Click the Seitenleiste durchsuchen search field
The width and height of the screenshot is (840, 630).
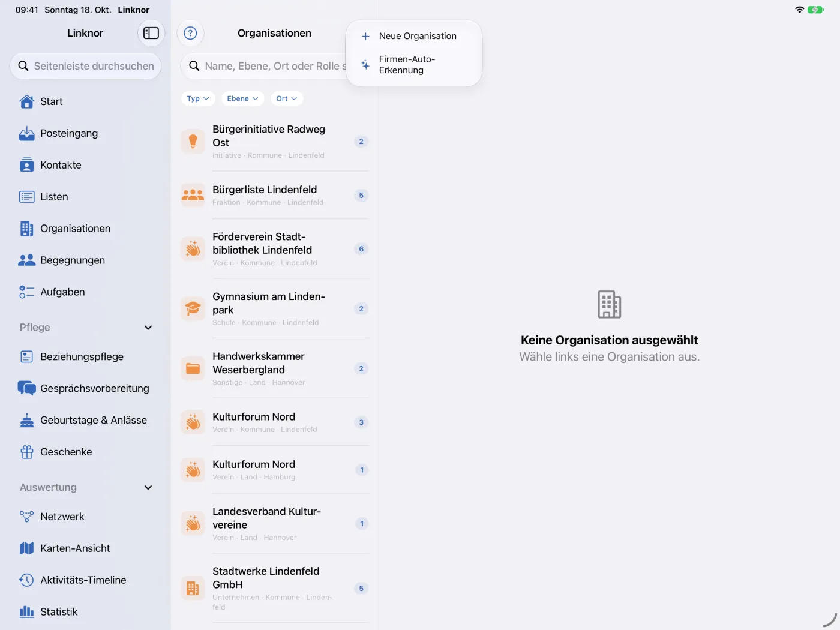click(85, 66)
